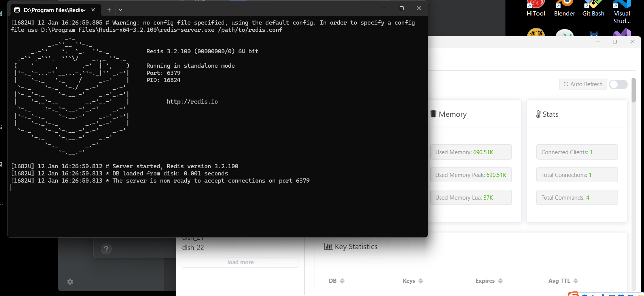Open the HiTool desktop shortcut

click(x=536, y=8)
